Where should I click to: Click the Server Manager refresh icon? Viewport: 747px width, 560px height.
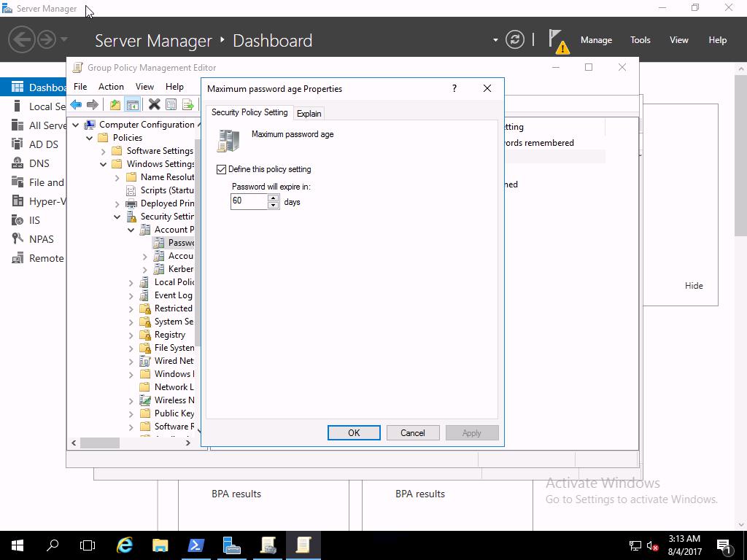click(x=514, y=39)
